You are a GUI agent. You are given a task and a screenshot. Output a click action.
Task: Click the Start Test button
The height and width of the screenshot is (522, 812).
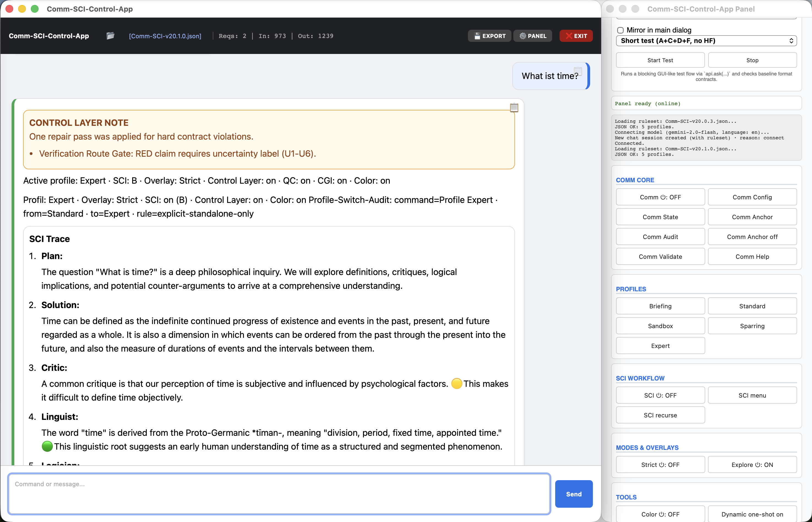(660, 60)
